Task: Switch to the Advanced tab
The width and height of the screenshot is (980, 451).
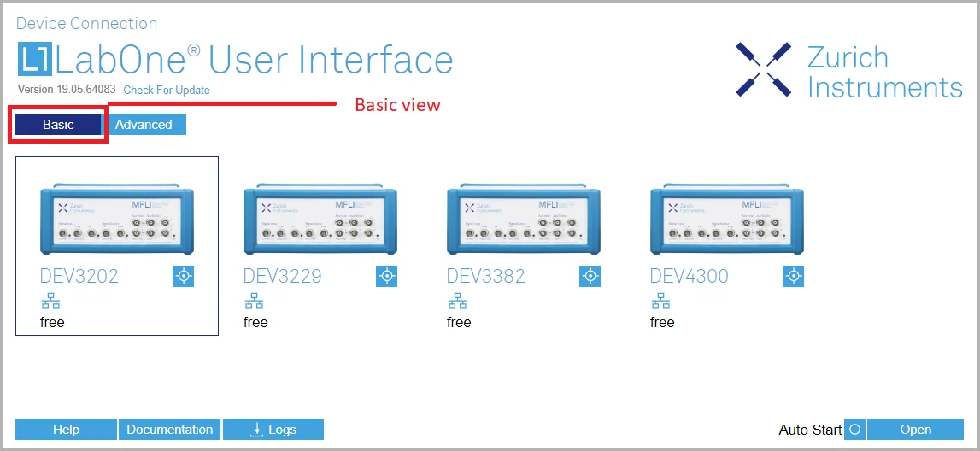Action: point(144,125)
